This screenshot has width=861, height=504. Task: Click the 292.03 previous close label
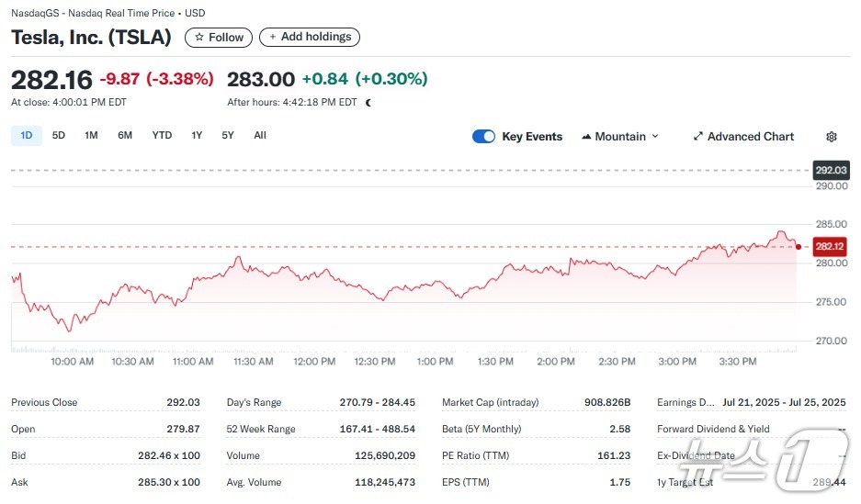[x=831, y=171]
